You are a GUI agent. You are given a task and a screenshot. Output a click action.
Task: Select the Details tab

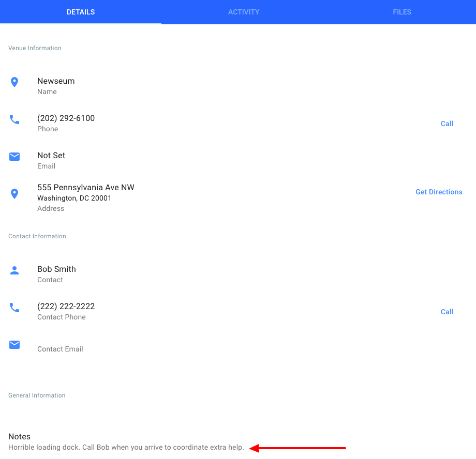click(x=81, y=12)
